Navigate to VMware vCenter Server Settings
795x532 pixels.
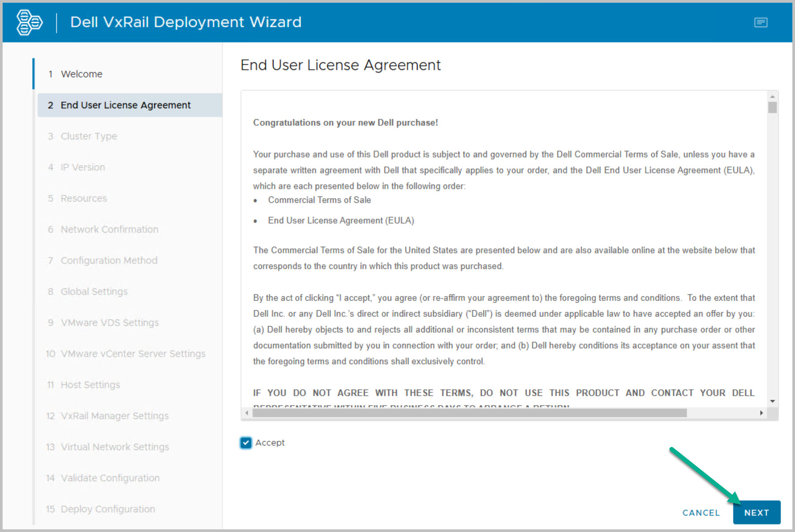click(x=133, y=354)
